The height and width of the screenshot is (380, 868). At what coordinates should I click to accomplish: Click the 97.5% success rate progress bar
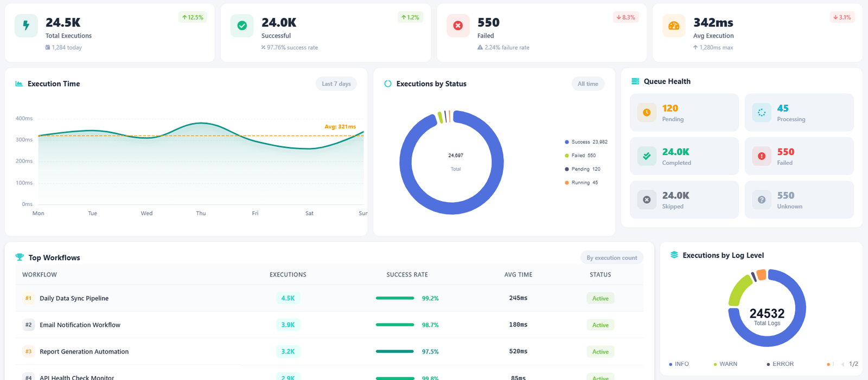[x=395, y=351]
